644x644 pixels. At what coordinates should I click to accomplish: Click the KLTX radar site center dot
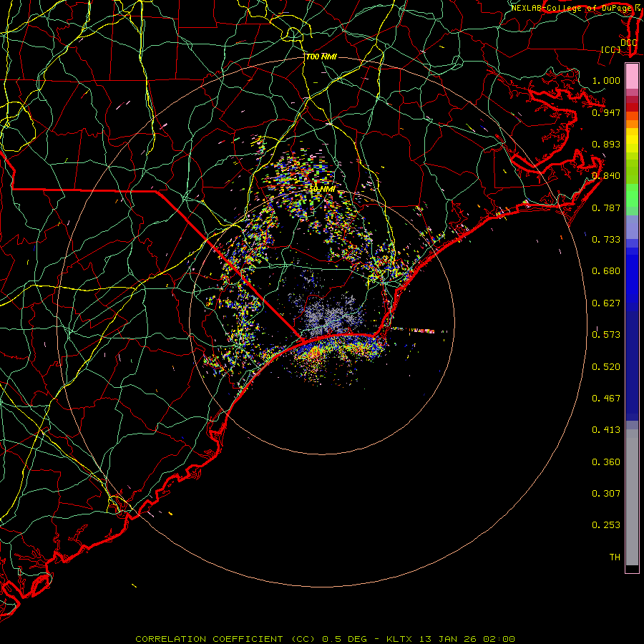pyautogui.click(x=322, y=321)
